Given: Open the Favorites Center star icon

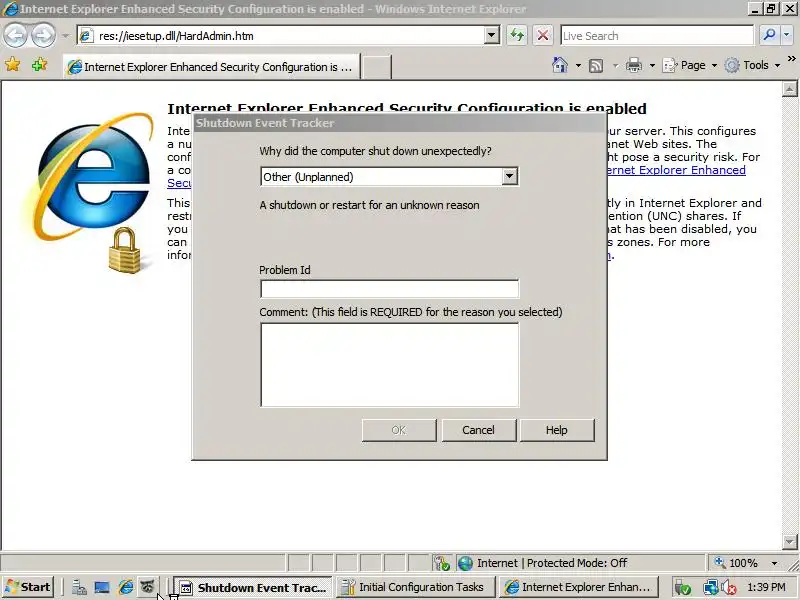Looking at the screenshot, I should click(x=12, y=65).
